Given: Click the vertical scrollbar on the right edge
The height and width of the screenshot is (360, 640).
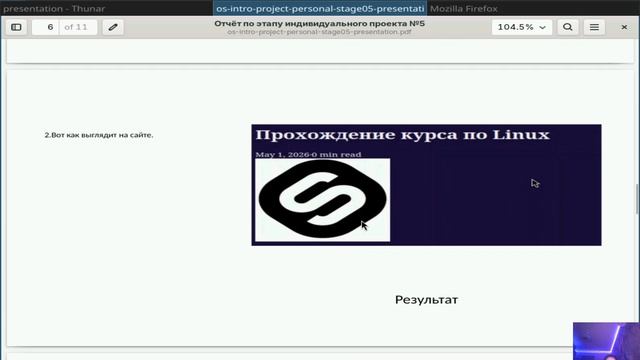Looking at the screenshot, I should (637, 199).
